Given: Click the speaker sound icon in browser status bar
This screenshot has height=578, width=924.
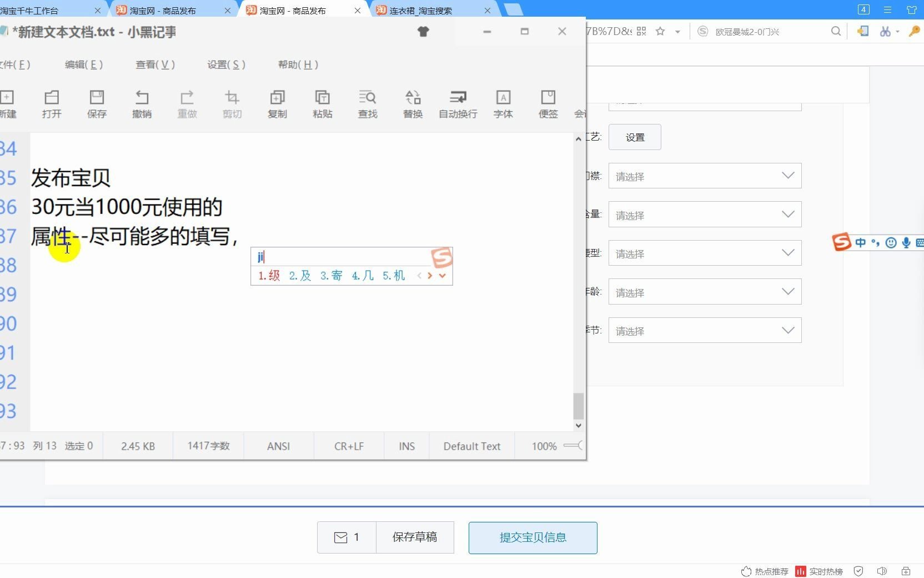Looking at the screenshot, I should click(x=882, y=571).
